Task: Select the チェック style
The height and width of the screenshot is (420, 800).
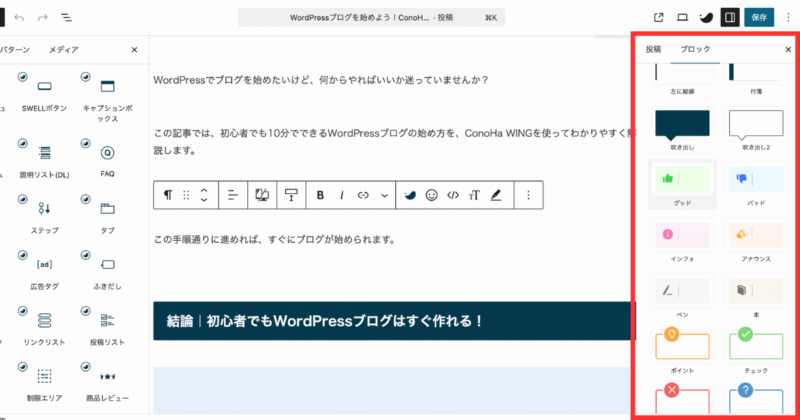Action: pyautogui.click(x=756, y=351)
